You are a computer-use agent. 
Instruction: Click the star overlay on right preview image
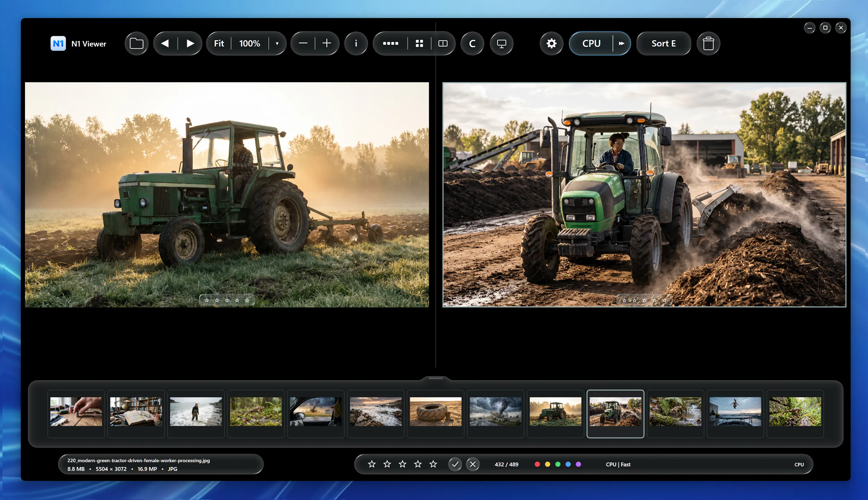tap(644, 300)
